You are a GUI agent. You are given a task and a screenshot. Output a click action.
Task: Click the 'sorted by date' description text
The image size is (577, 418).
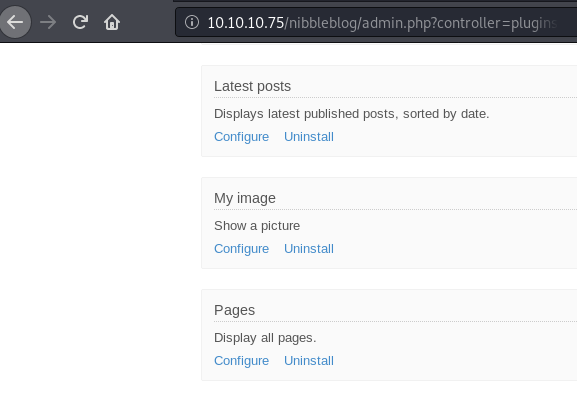pyautogui.click(x=446, y=114)
